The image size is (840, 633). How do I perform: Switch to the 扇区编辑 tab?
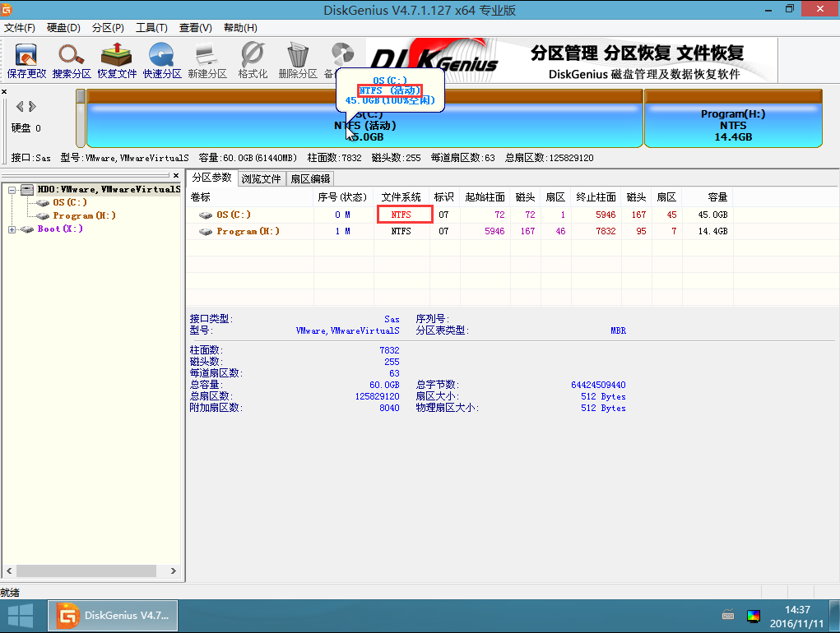point(310,178)
